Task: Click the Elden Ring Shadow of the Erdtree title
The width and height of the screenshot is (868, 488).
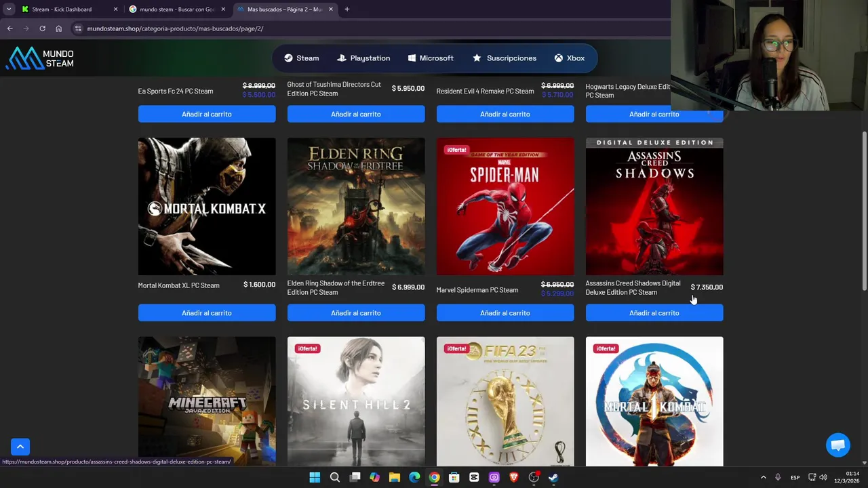Action: pos(336,288)
